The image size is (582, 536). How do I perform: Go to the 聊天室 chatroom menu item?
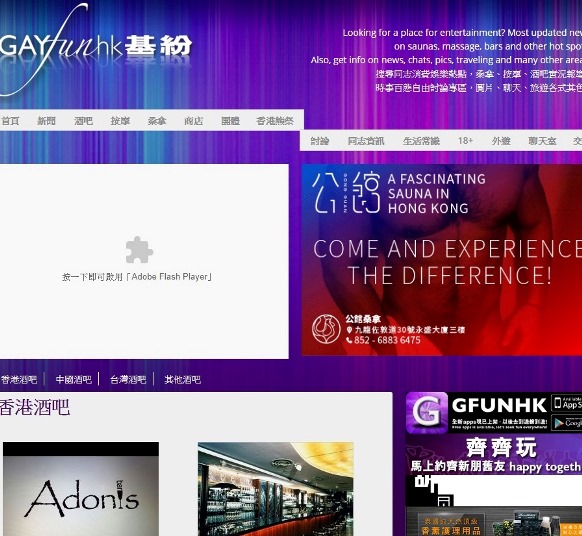point(542,141)
